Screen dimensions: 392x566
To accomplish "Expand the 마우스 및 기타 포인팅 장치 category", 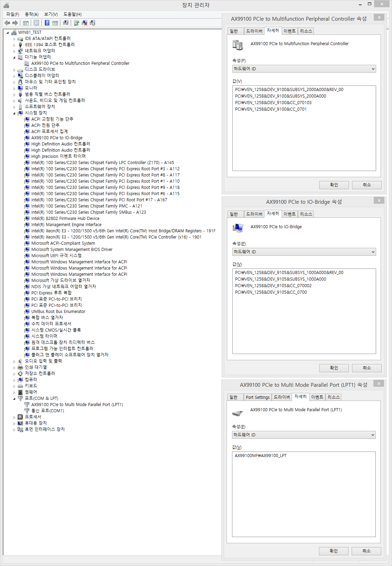I will tap(14, 82).
